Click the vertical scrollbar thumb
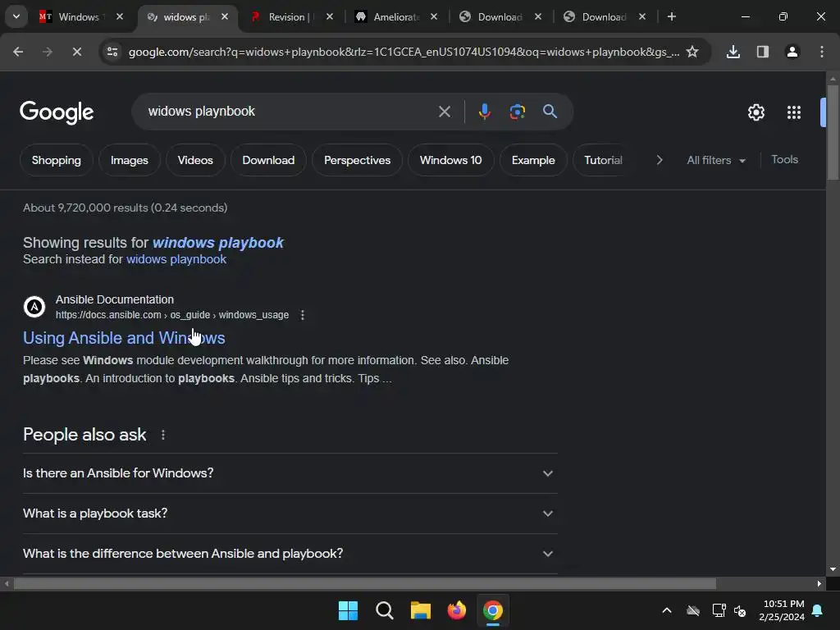Image resolution: width=840 pixels, height=630 pixels. click(833, 132)
